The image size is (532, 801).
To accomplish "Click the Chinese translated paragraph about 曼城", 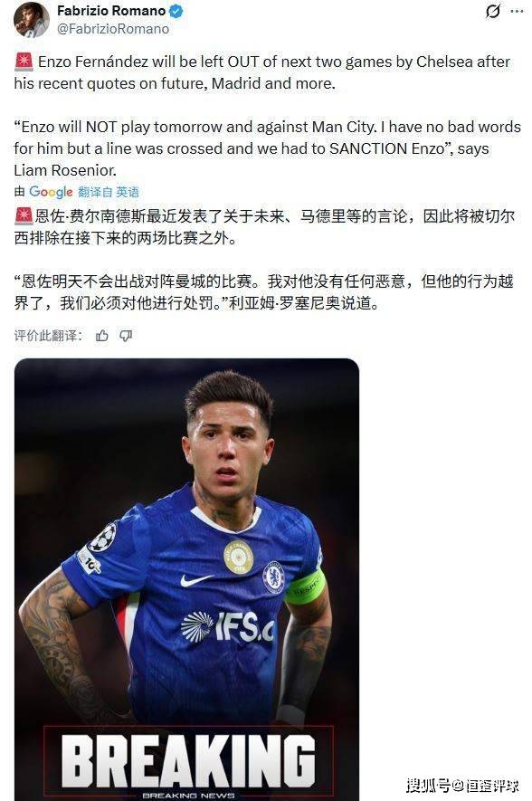I will [263, 292].
